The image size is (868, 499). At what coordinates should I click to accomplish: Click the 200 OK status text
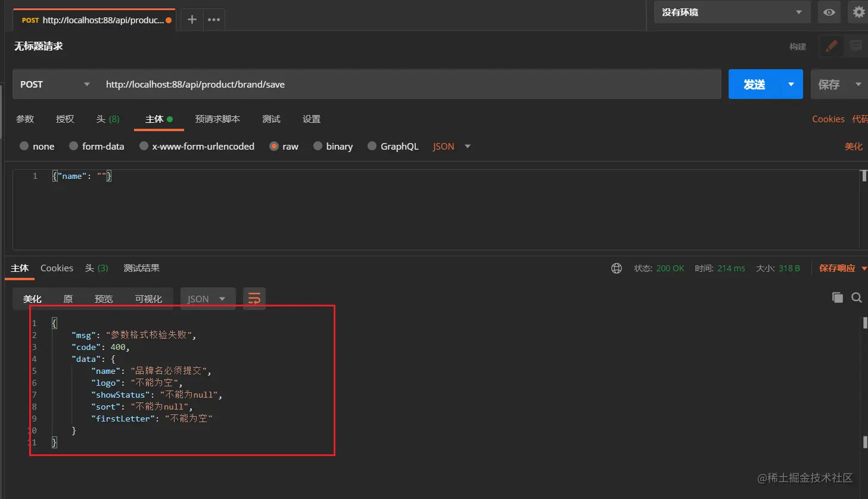pyautogui.click(x=670, y=268)
